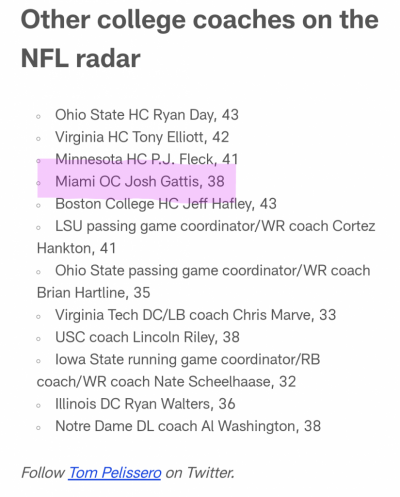Select the Ohio State HC Ryan Day entry
Viewport: 400px width, 497px height.
147,115
